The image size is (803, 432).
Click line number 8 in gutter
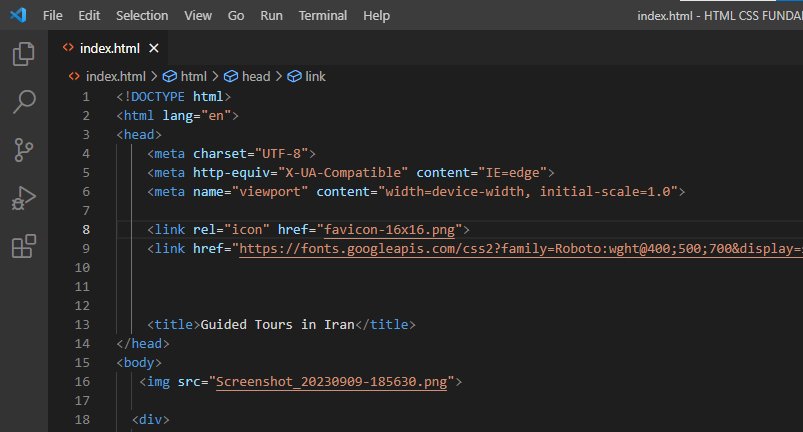(x=86, y=230)
